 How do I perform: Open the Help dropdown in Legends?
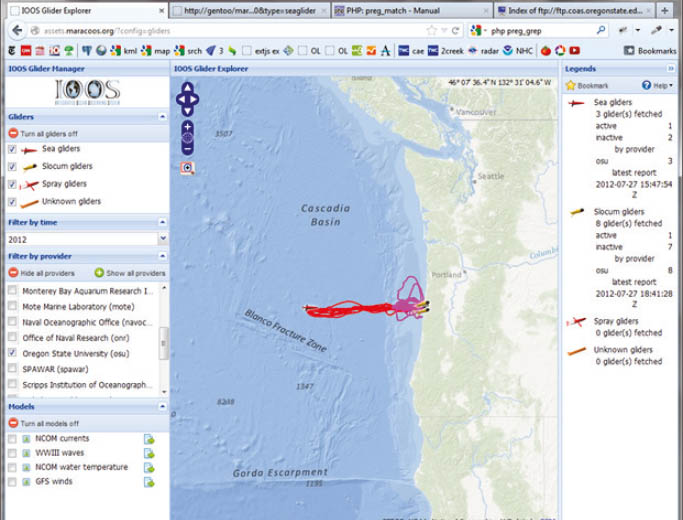point(660,86)
